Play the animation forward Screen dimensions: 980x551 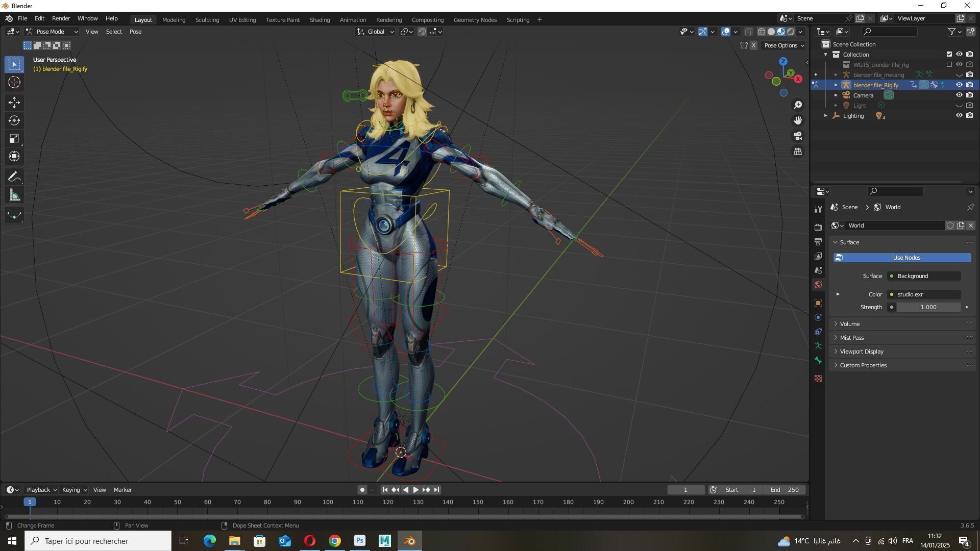415,490
